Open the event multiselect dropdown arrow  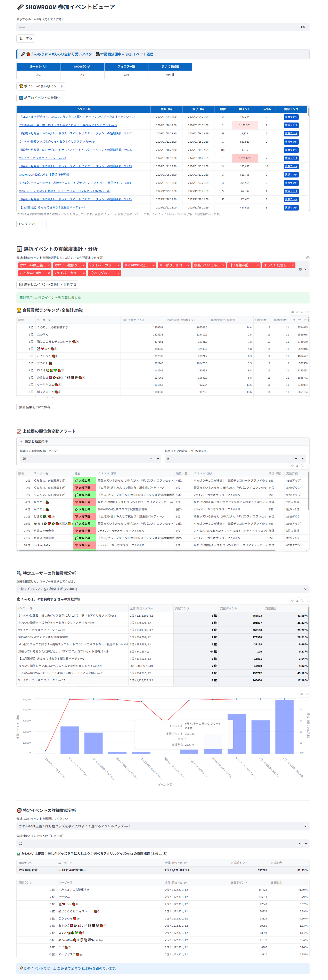(x=305, y=269)
